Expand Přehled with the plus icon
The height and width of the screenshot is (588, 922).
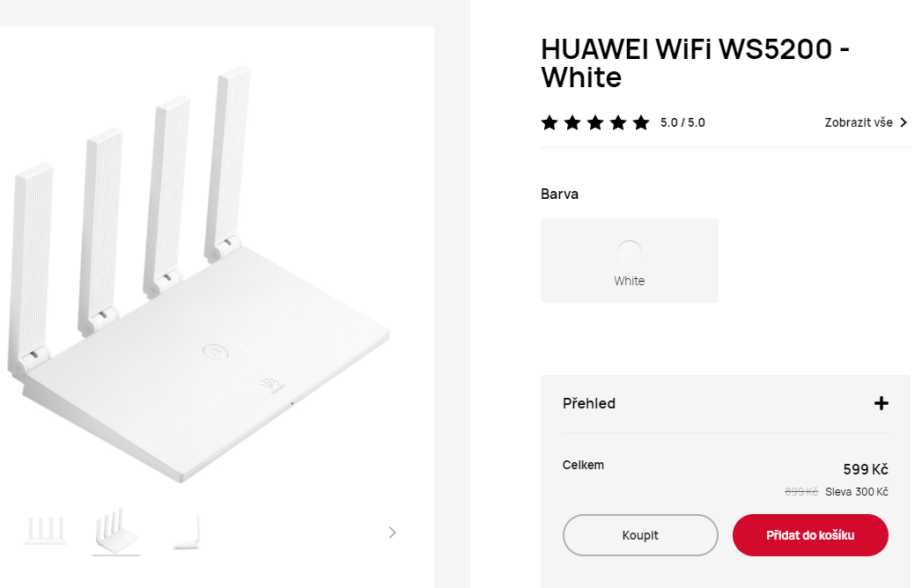click(x=881, y=403)
